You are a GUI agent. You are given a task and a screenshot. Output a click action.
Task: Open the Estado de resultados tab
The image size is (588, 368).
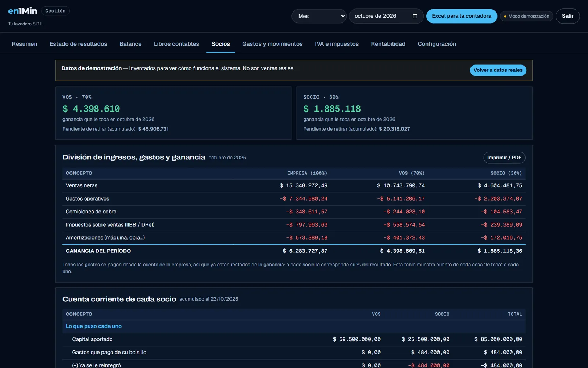click(78, 44)
